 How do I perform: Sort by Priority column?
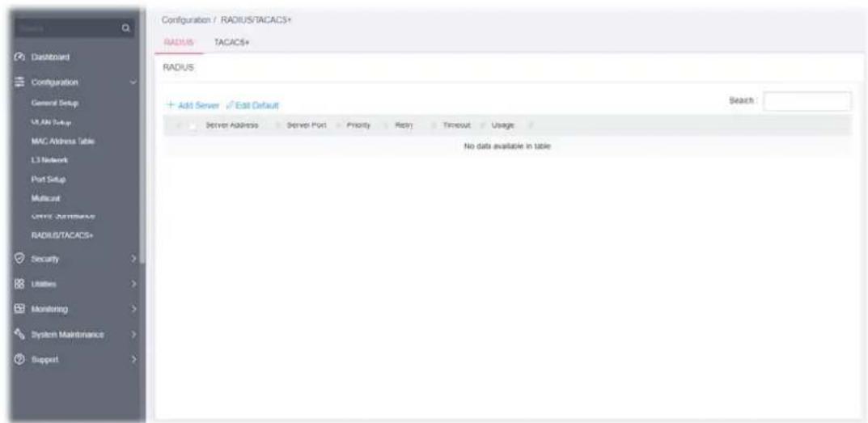(358, 125)
